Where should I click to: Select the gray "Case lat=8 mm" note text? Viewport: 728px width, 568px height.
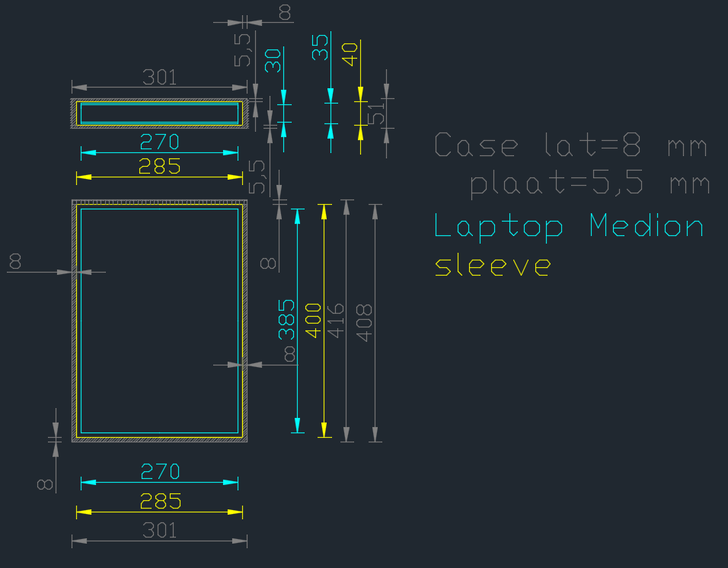point(571,145)
